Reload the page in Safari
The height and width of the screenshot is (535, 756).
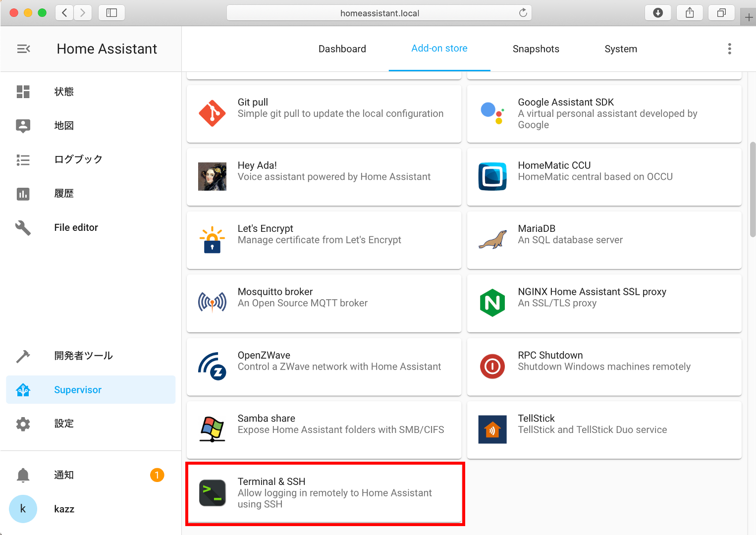[523, 13]
